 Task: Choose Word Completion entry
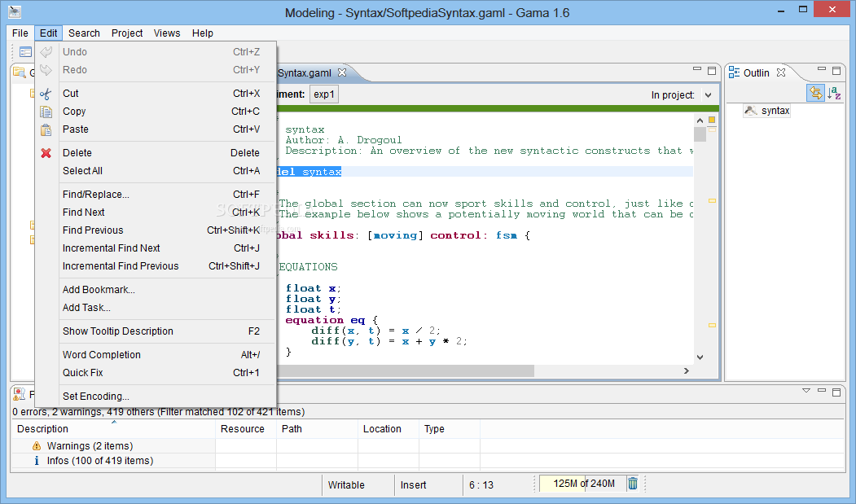pos(156,355)
